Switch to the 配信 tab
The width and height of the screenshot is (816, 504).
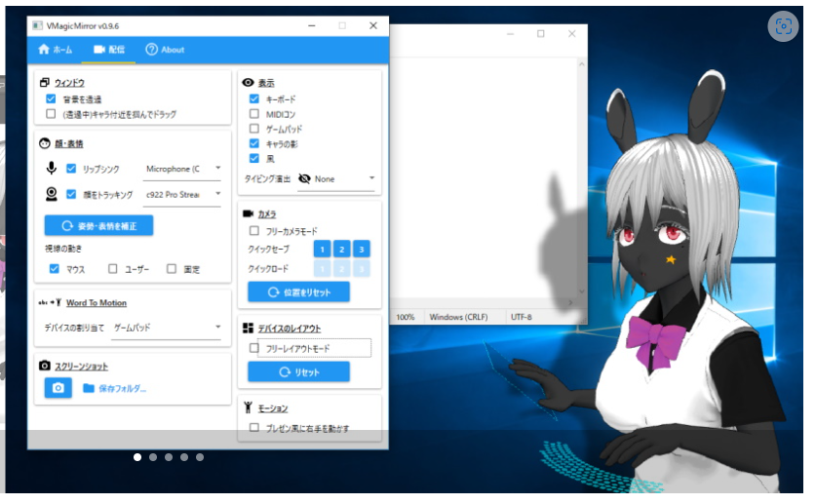[107, 49]
